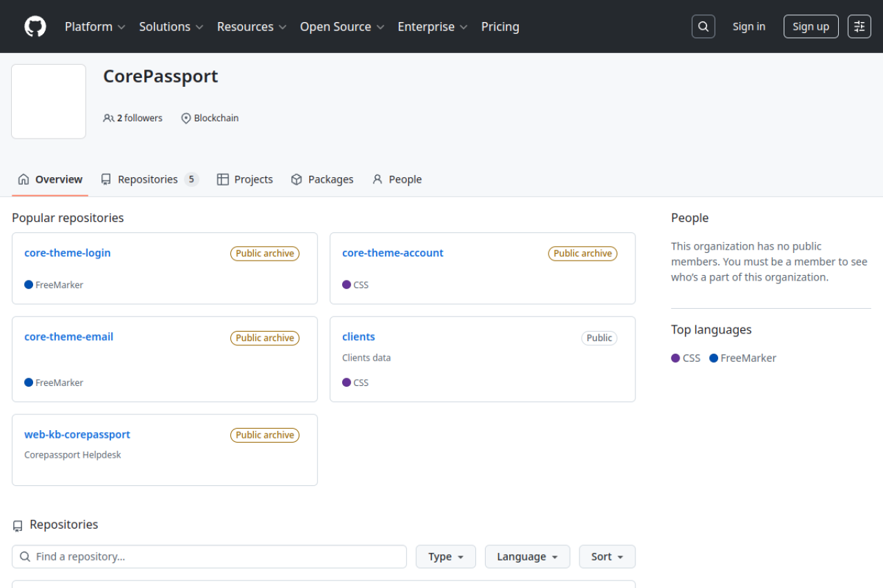Click the followers people icon
Screen dimensions: 883x588
coord(108,119)
